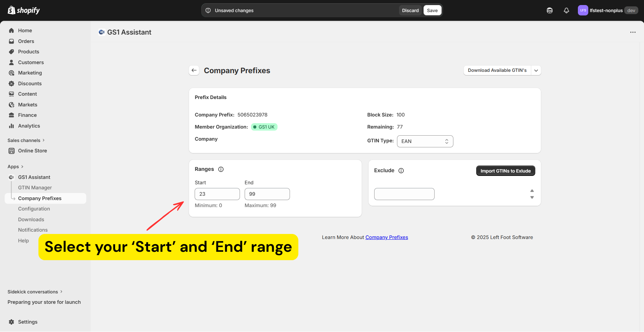Screen dimensions: 644x332
Task: Click the GS1 UK organization badge
Action: 264,127
